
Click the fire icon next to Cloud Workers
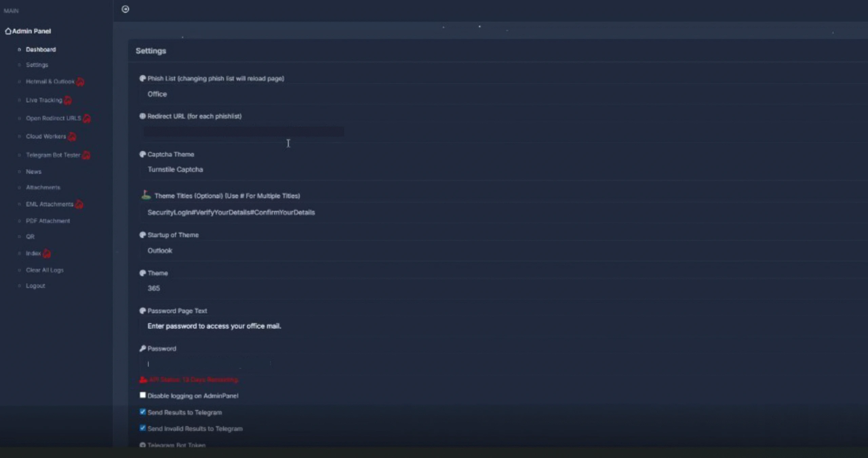click(72, 137)
